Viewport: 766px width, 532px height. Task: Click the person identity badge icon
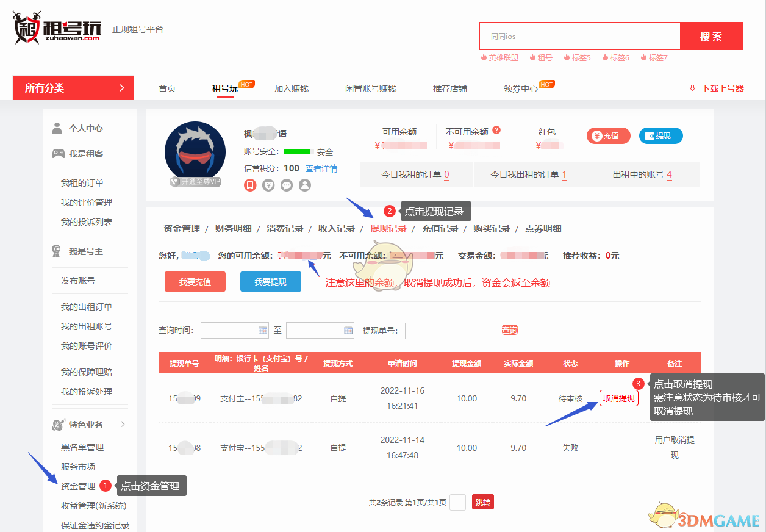click(305, 185)
